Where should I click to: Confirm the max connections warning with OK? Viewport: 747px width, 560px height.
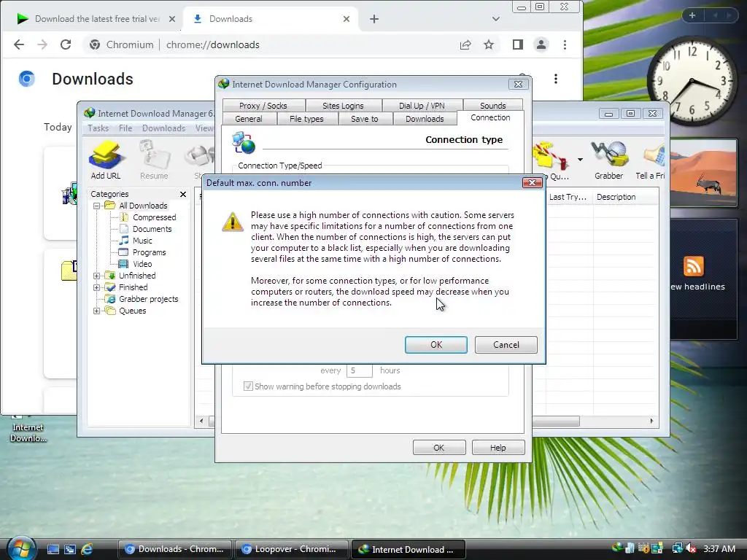436,345
